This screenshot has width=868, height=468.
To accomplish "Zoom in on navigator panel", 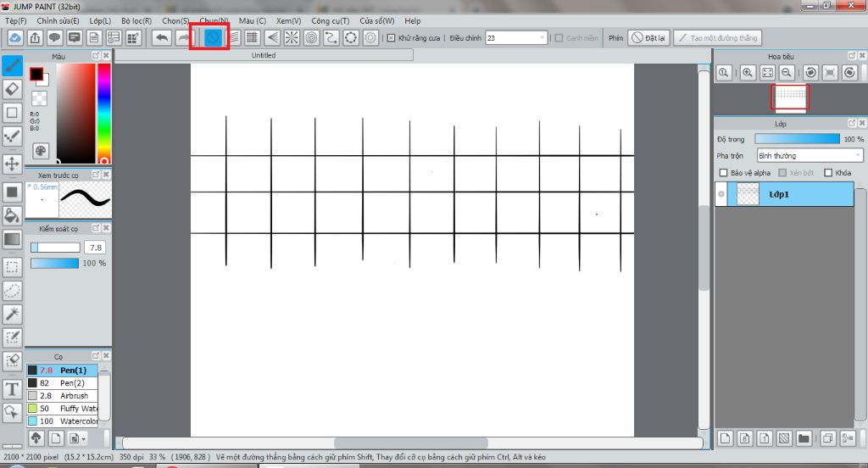I will [x=748, y=73].
